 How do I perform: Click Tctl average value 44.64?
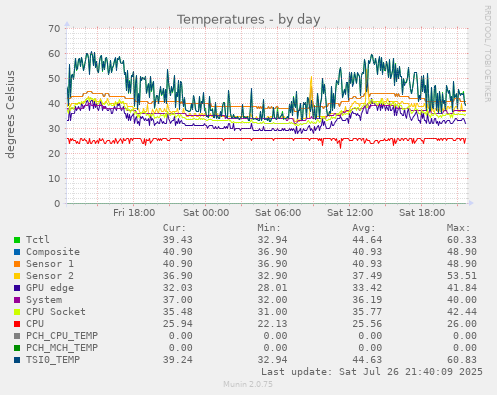(x=367, y=240)
